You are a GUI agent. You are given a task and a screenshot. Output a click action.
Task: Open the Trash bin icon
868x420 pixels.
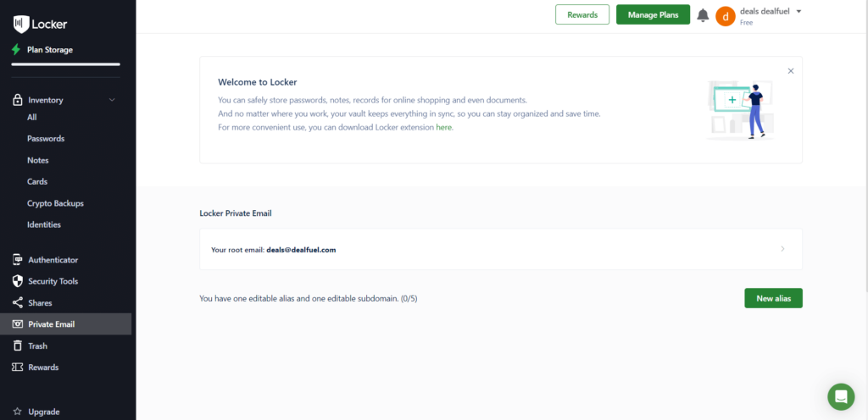click(x=18, y=346)
